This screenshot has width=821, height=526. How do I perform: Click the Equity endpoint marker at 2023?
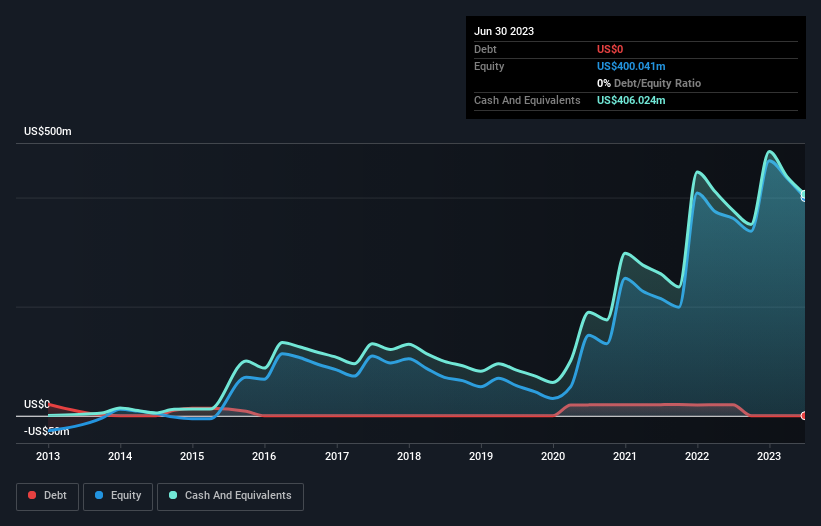(x=804, y=196)
